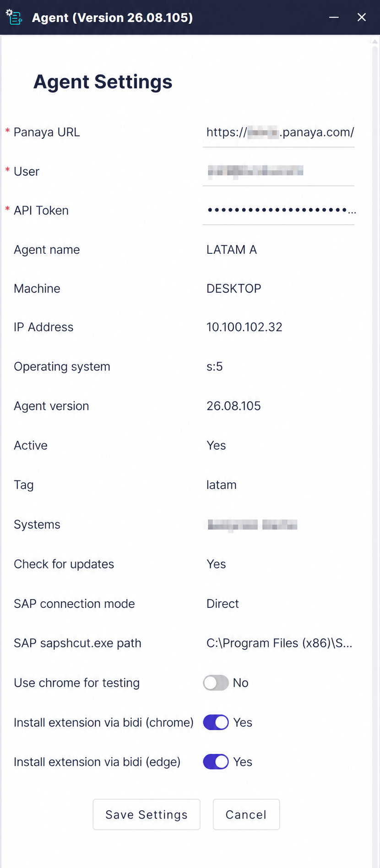380x868 pixels.
Task: Click the Tag value latam
Action: coord(222,485)
